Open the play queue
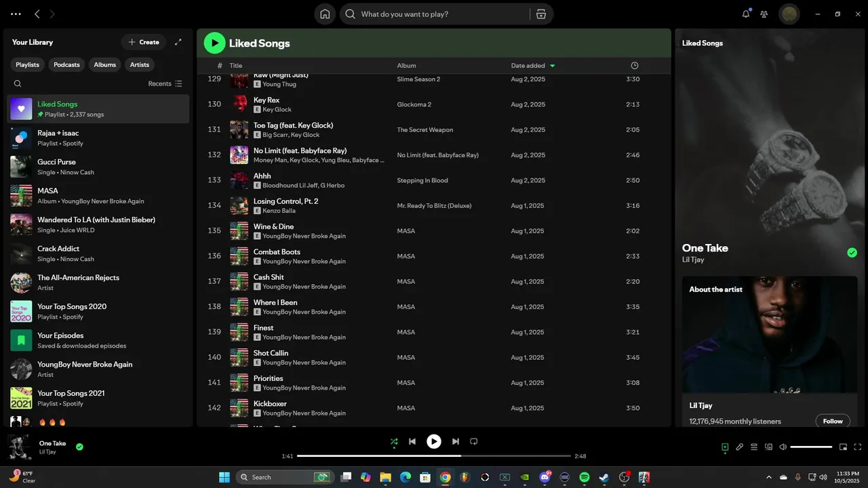Image resolution: width=868 pixels, height=488 pixels. click(754, 447)
